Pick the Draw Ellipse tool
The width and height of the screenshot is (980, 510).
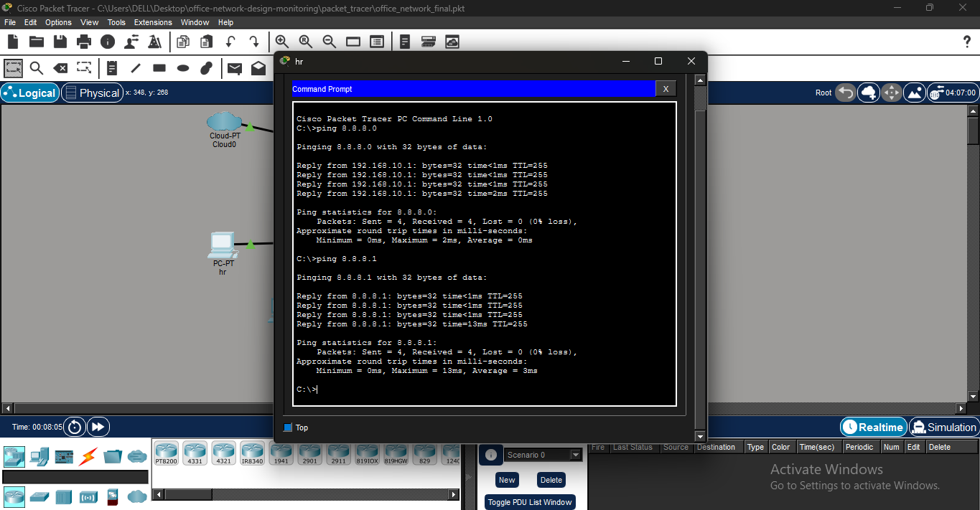(x=183, y=68)
